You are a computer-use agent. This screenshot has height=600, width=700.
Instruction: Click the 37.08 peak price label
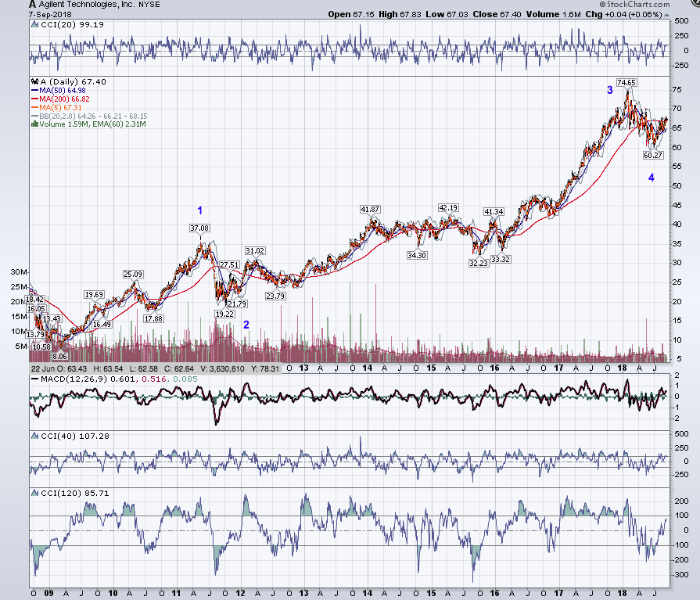199,228
